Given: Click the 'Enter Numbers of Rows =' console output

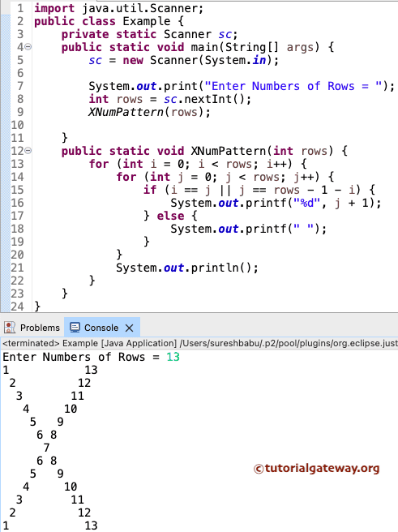Looking at the screenshot, I should pyautogui.click(x=81, y=357).
